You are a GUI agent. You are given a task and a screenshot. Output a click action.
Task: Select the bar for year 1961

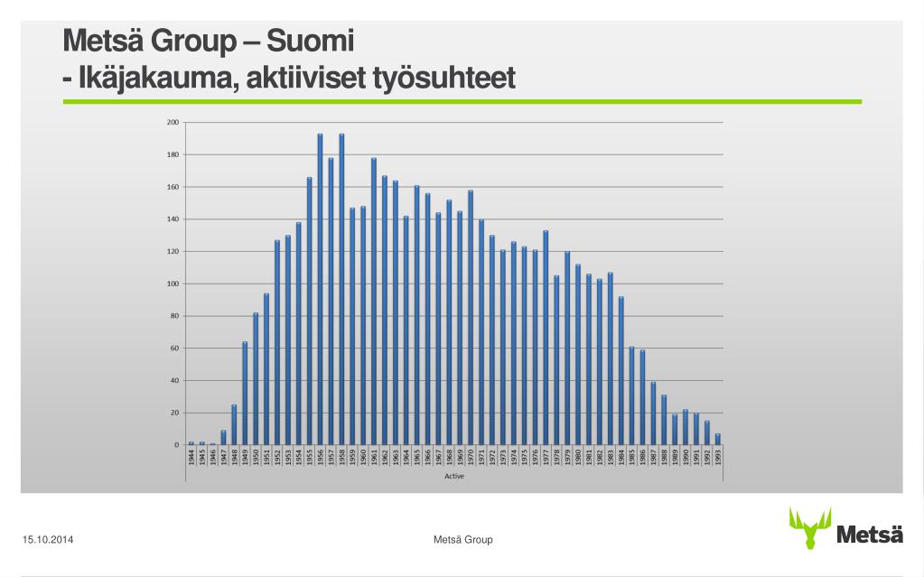click(374, 302)
